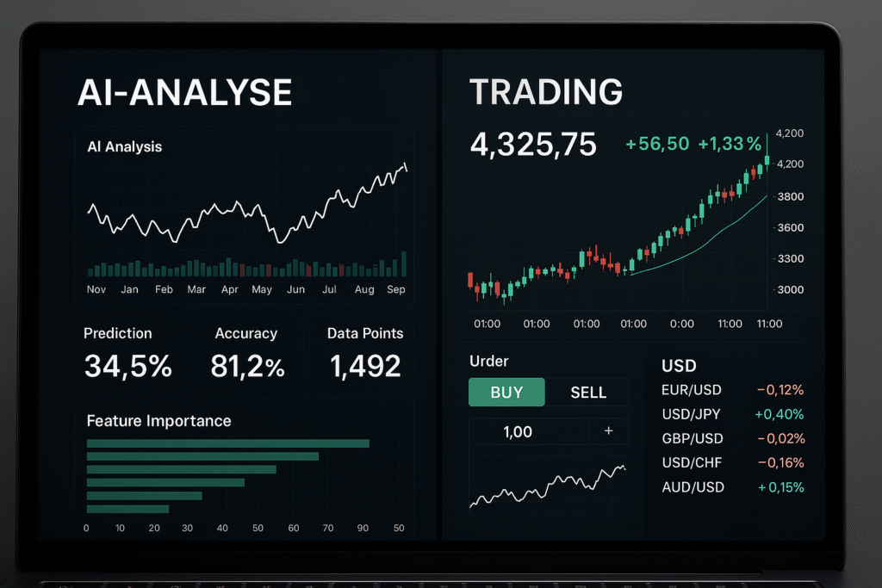This screenshot has height=588, width=882.
Task: Click the USD heading above currency list
Action: (x=679, y=366)
